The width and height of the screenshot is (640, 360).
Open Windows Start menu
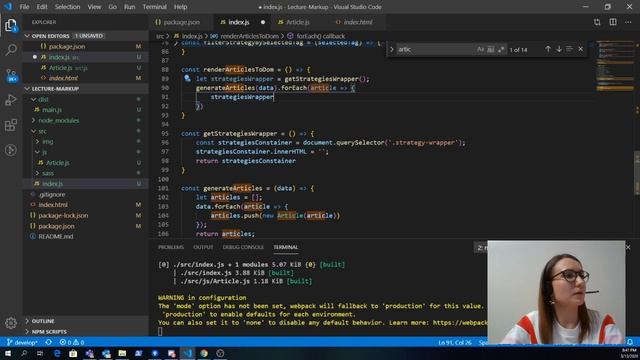8,353
